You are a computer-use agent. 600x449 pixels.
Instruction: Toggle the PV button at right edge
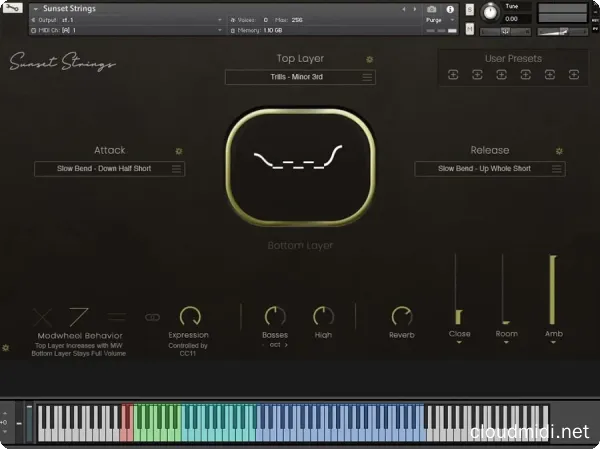pos(595,29)
